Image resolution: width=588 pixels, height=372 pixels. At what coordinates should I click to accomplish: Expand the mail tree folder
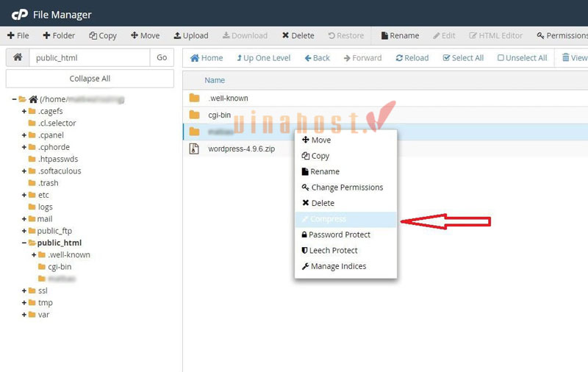24,219
